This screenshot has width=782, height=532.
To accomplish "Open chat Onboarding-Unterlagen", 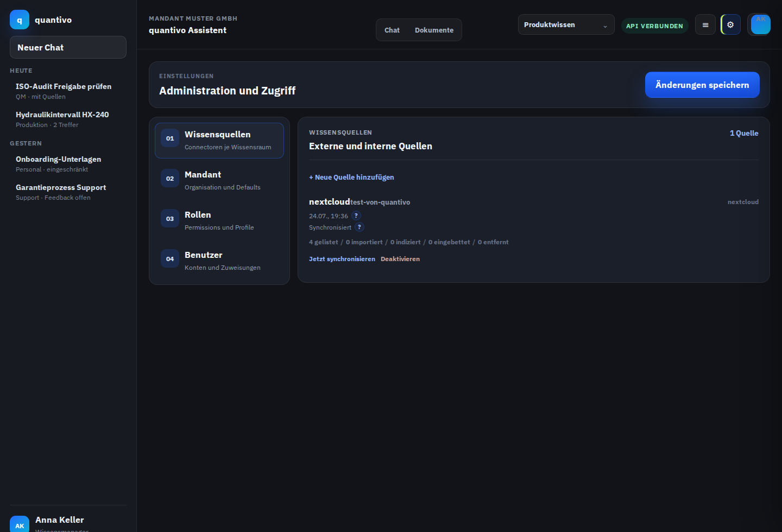I will [68, 163].
